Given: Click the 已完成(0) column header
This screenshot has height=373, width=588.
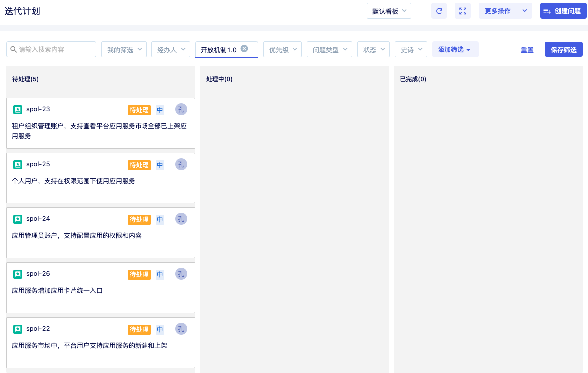Looking at the screenshot, I should 413,79.
